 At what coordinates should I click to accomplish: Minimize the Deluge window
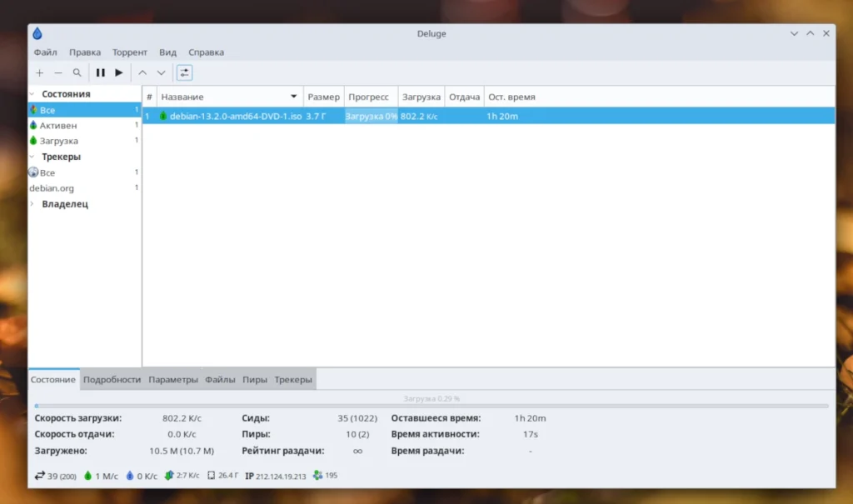[794, 34]
